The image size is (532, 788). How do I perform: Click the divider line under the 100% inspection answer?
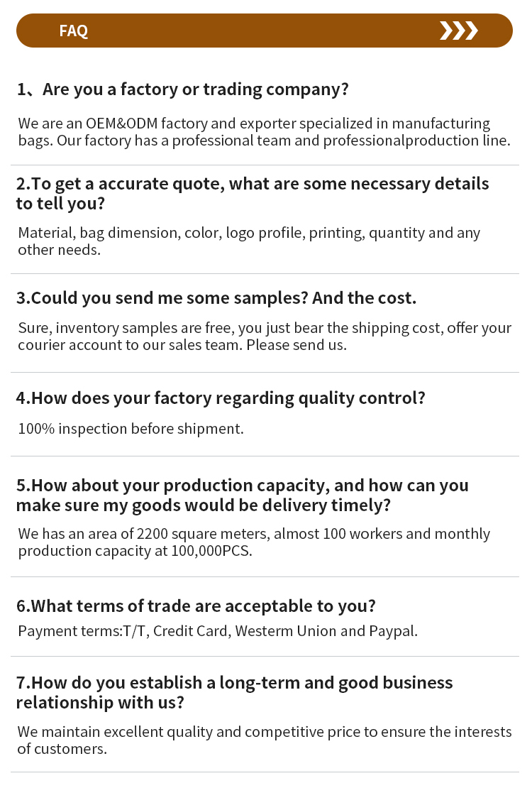coord(265,456)
